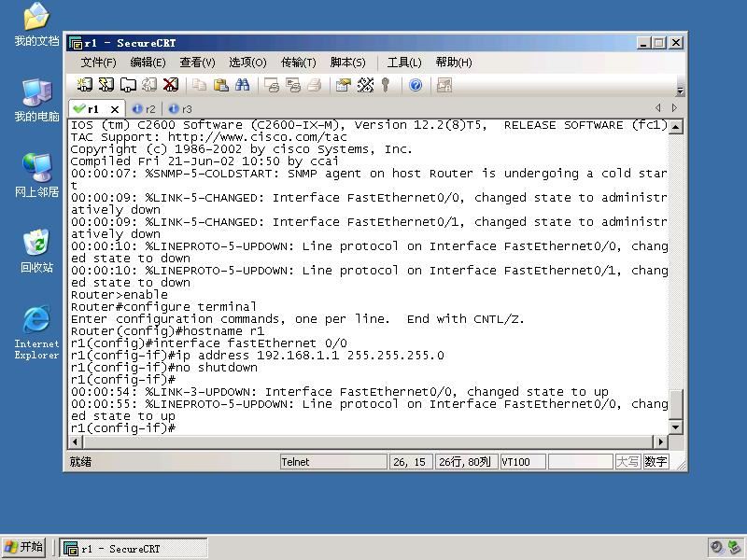Click 就绪 status text
Viewport: 747px width, 560px height.
[x=80, y=462]
